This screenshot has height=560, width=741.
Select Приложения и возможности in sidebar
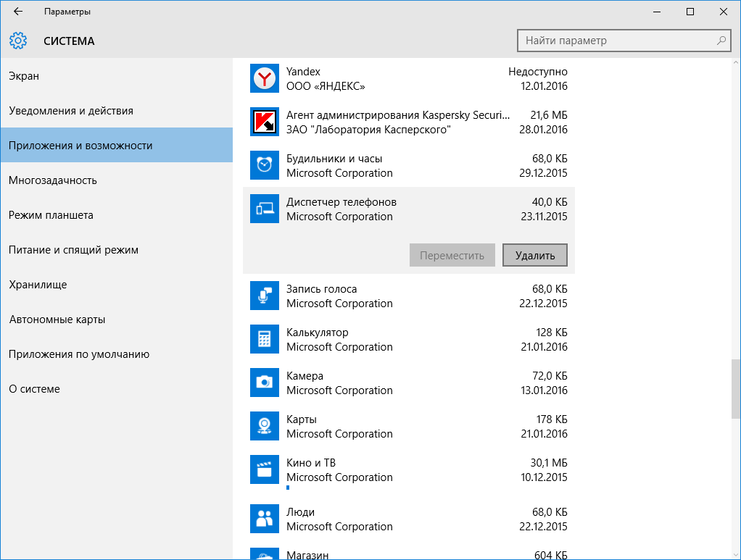tap(117, 146)
